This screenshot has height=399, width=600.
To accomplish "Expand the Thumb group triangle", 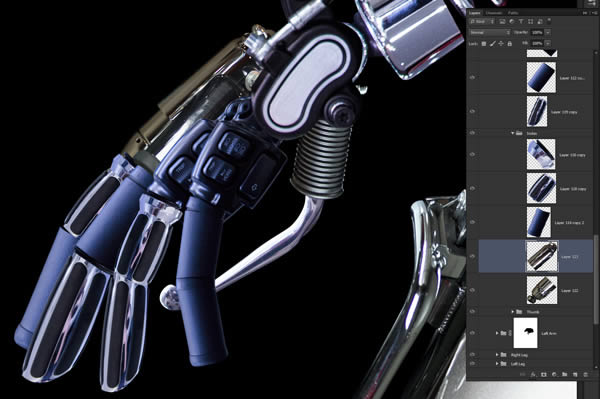I will pyautogui.click(x=512, y=312).
